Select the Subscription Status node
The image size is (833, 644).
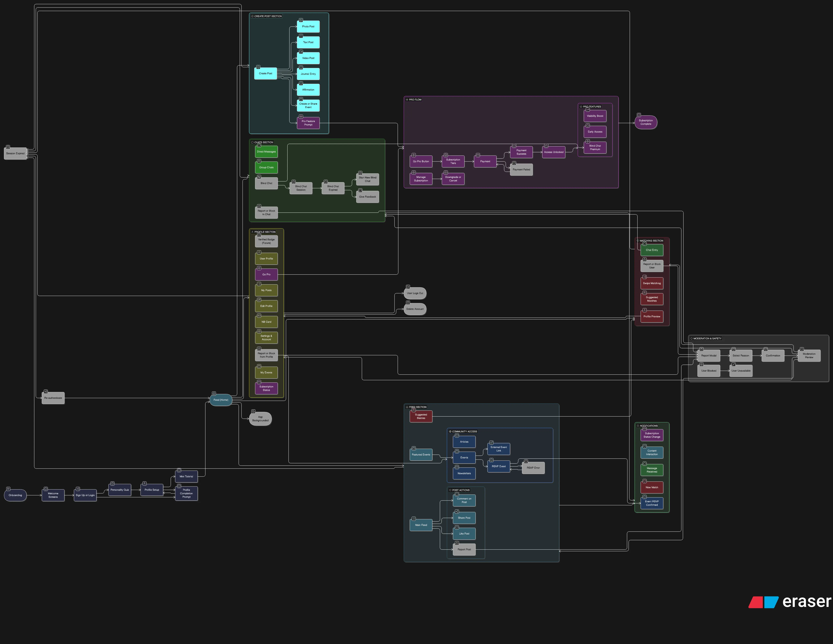pyautogui.click(x=266, y=388)
